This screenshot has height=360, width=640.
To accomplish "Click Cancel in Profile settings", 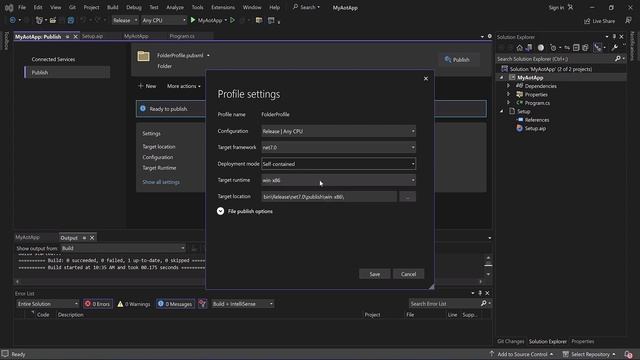I will click(408, 274).
